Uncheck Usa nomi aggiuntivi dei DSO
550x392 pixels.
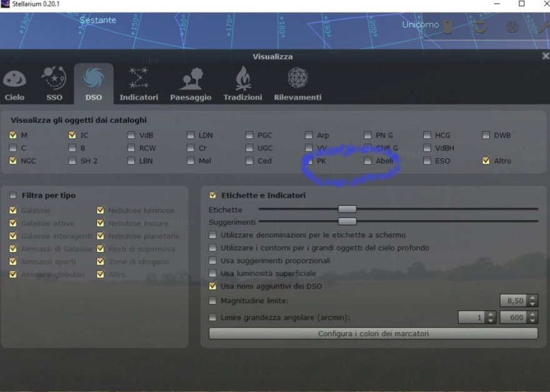pyautogui.click(x=212, y=286)
